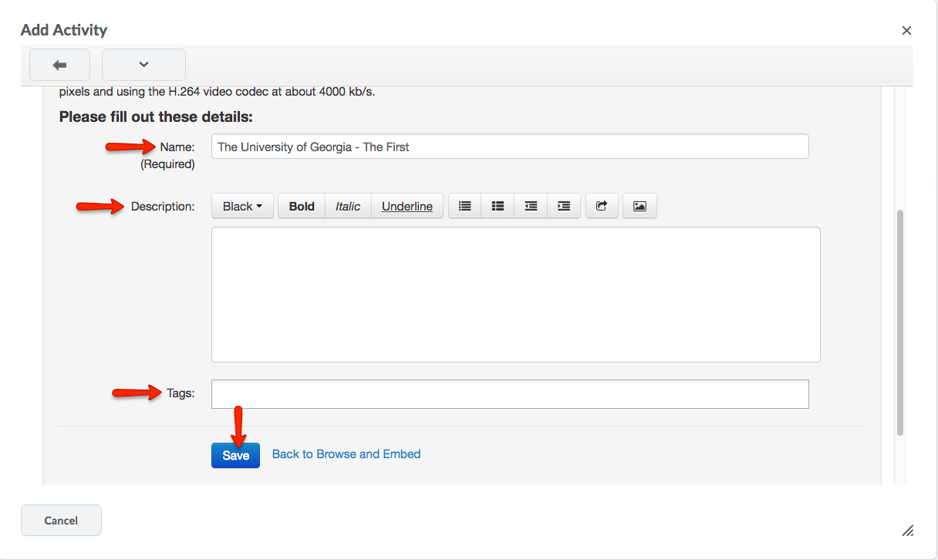The width and height of the screenshot is (938, 560).
Task: Open the chevron dropdown beside back arrow
Action: [143, 65]
